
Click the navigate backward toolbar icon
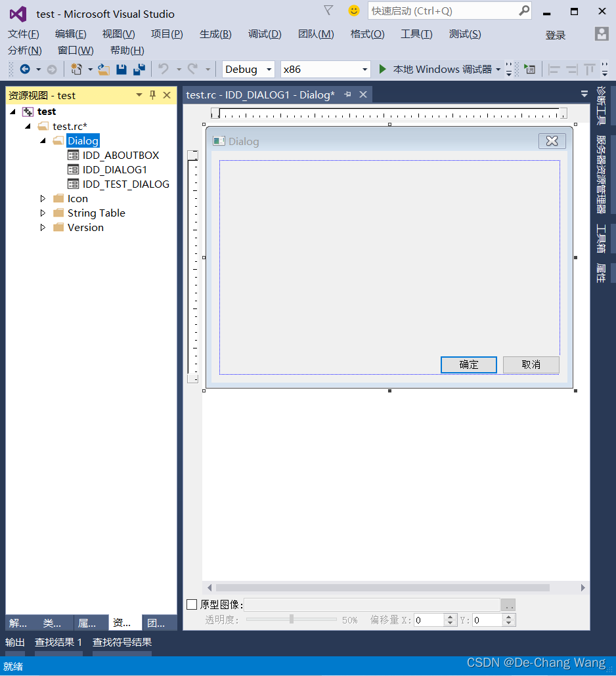(25, 69)
